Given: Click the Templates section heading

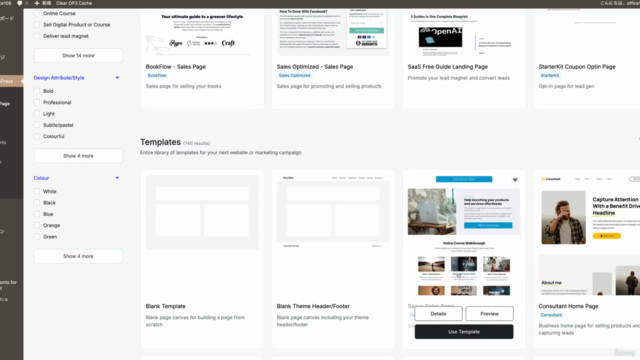Looking at the screenshot, I should pos(160,142).
